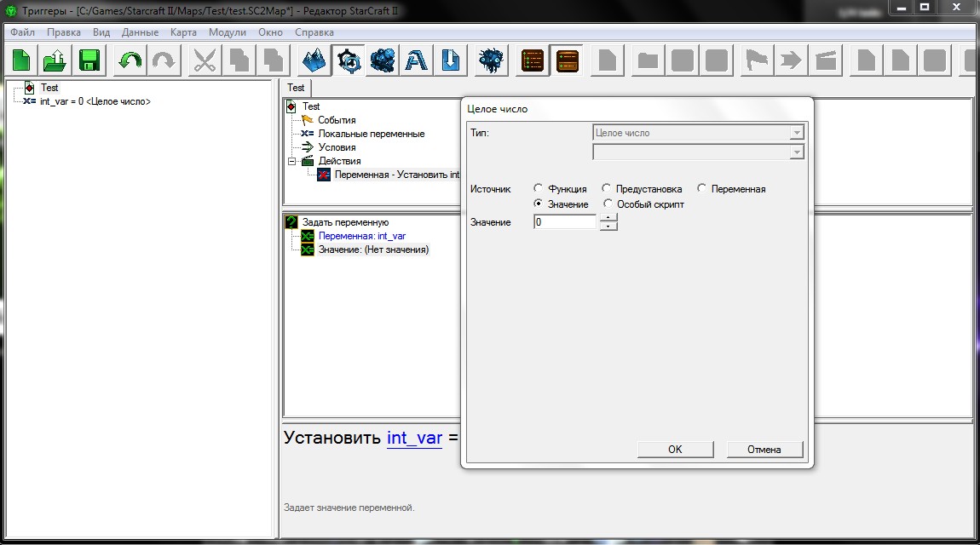Image resolution: width=980 pixels, height=545 pixels.
Task: Click the Задает значение переменной description text
Action: pos(349,508)
